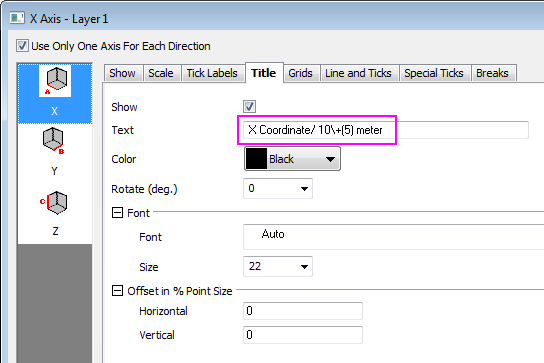The height and width of the screenshot is (363, 544).
Task: Open the Special Ticks tab
Action: [x=434, y=73]
